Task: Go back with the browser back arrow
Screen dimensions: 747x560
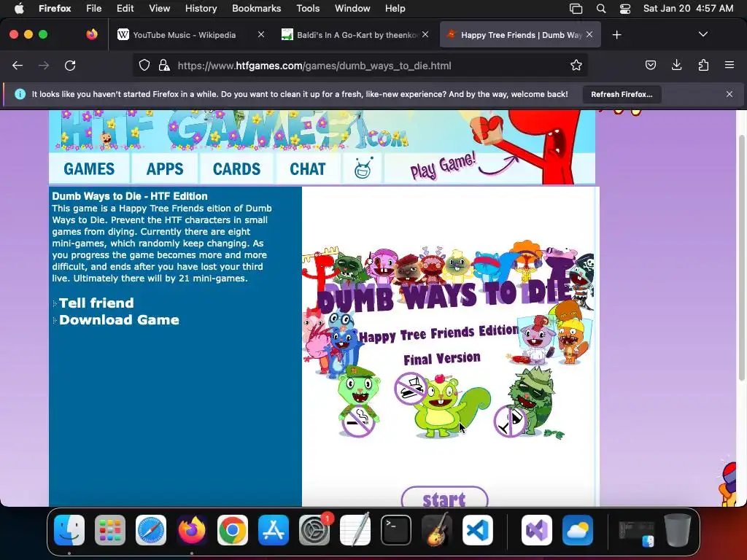Action: (x=18, y=66)
